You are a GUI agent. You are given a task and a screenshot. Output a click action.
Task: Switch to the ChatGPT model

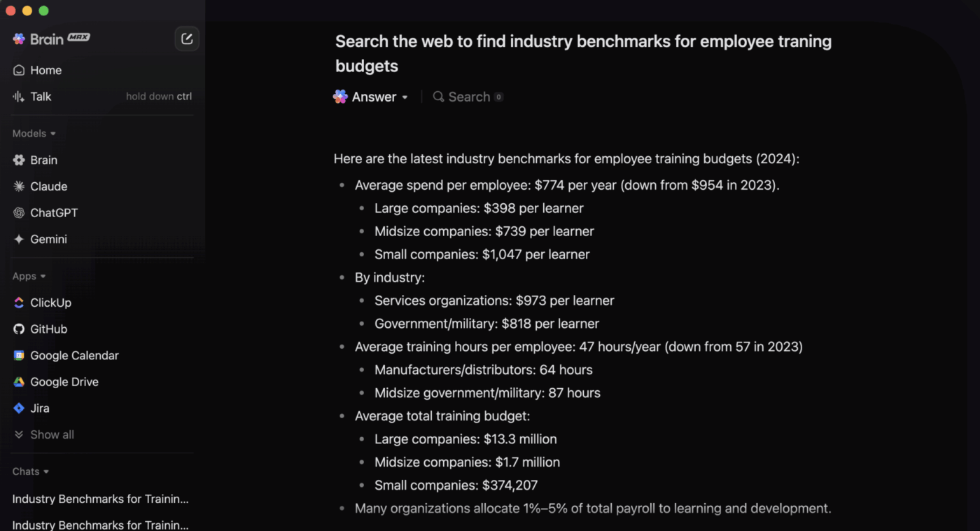53,213
